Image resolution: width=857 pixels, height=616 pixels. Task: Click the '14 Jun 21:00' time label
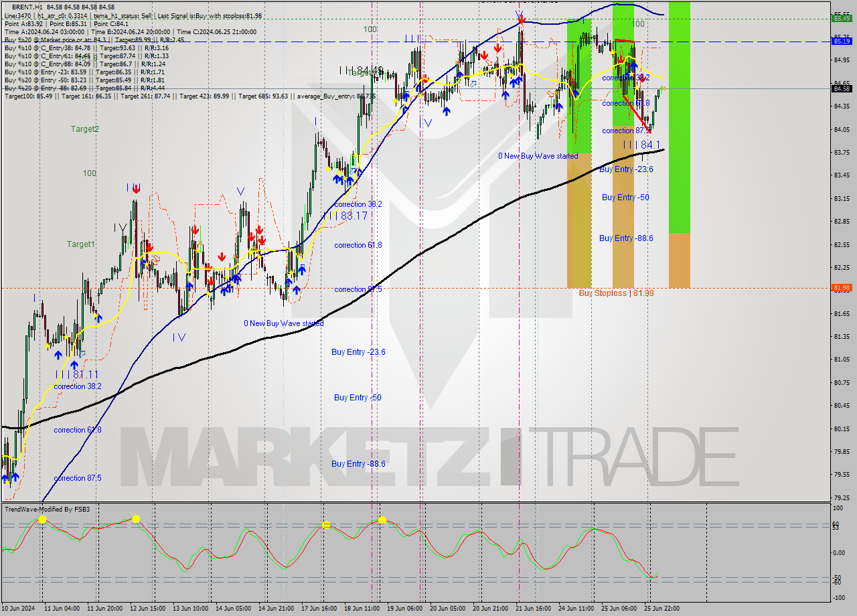277,608
